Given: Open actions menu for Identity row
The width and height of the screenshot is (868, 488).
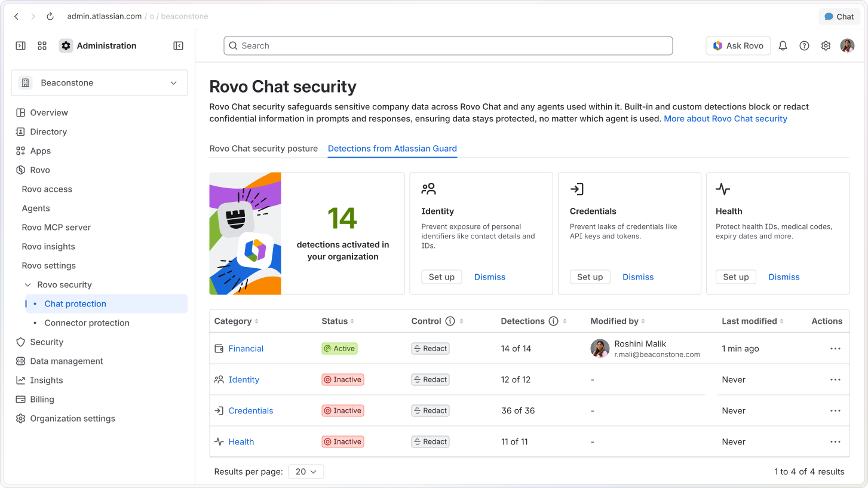Looking at the screenshot, I should [835, 380].
